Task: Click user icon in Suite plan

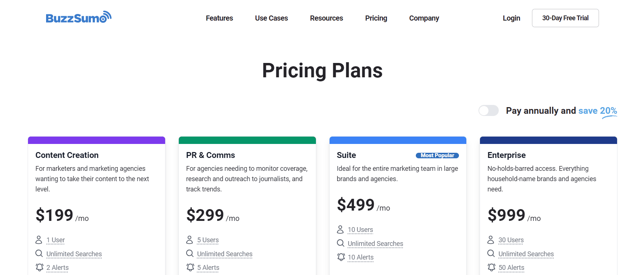Action: 340,230
